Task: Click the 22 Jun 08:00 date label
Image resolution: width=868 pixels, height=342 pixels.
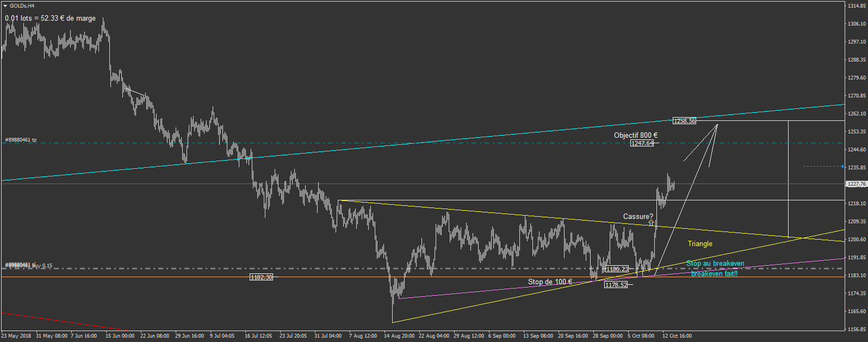Action: click(154, 336)
